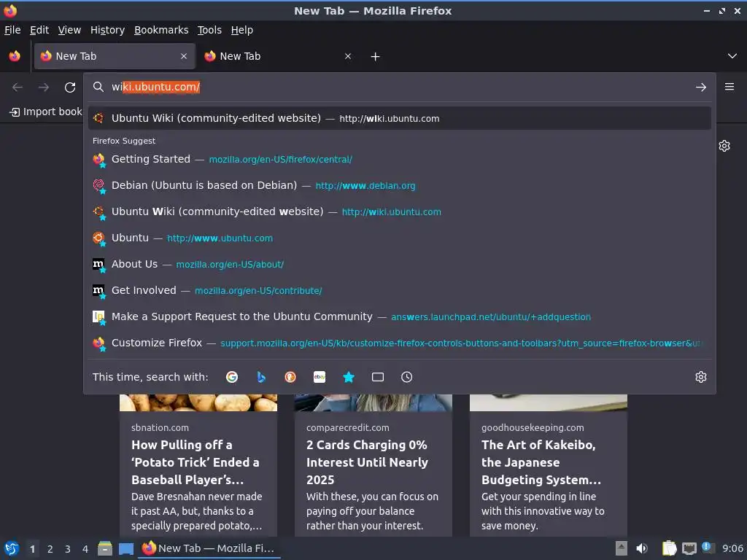Search bookmarks with star icon
747x560 pixels.
click(x=349, y=377)
